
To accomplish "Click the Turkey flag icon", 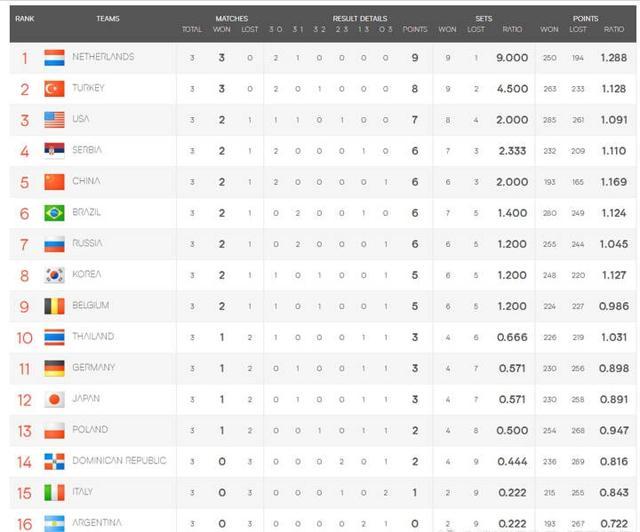I will click(x=54, y=89).
